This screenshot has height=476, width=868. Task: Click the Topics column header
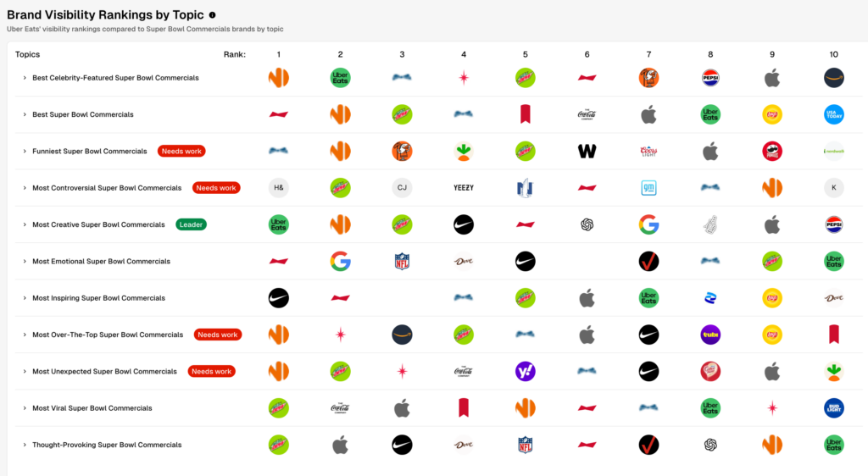(x=28, y=55)
